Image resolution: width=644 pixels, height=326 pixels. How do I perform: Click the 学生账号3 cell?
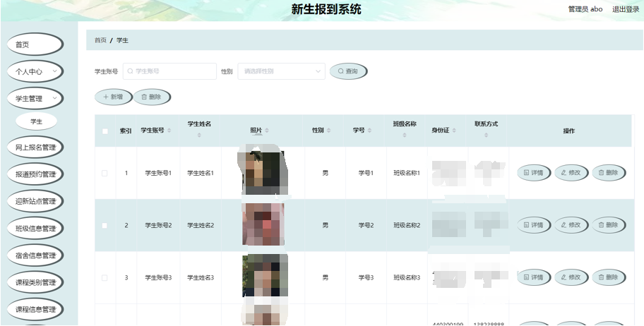point(158,278)
